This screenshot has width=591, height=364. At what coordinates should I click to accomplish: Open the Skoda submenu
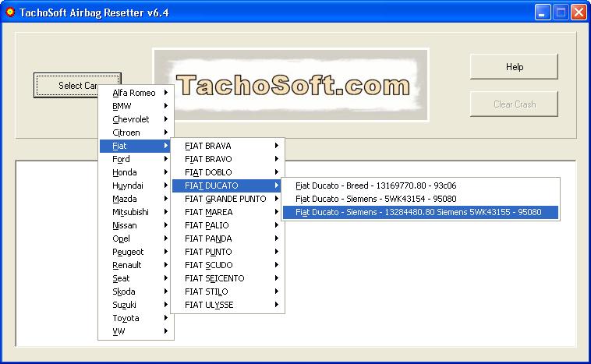135,292
